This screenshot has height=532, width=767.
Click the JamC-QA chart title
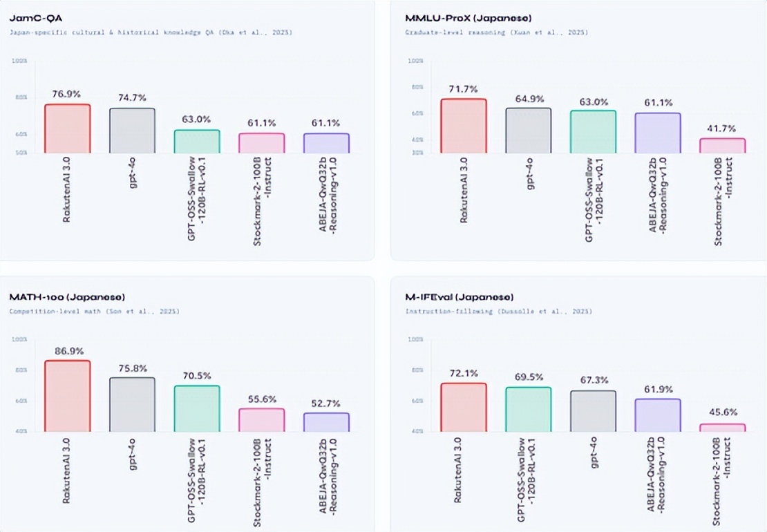point(32,17)
